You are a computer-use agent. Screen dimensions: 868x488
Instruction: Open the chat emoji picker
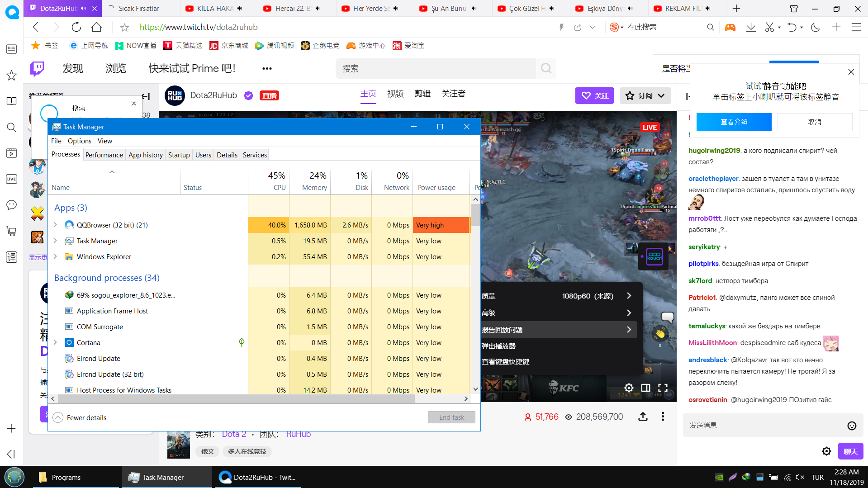[x=852, y=426]
